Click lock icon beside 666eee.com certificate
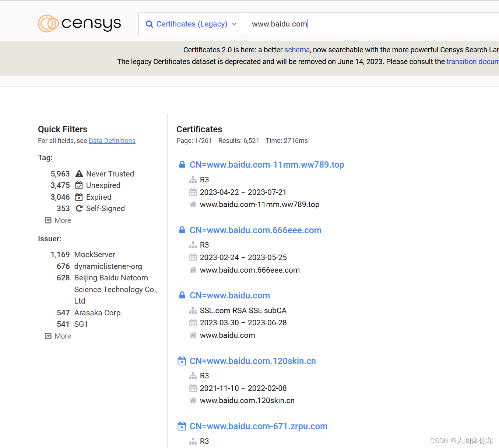This screenshot has height=448, width=499. click(x=182, y=230)
